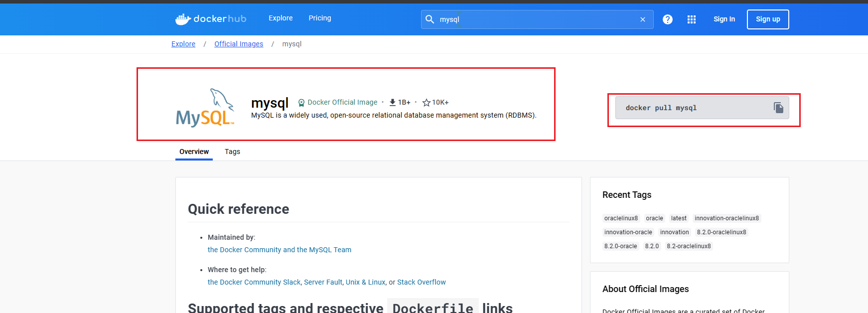Click the 'Maintained by' label
868x313 pixels.
(x=231, y=237)
